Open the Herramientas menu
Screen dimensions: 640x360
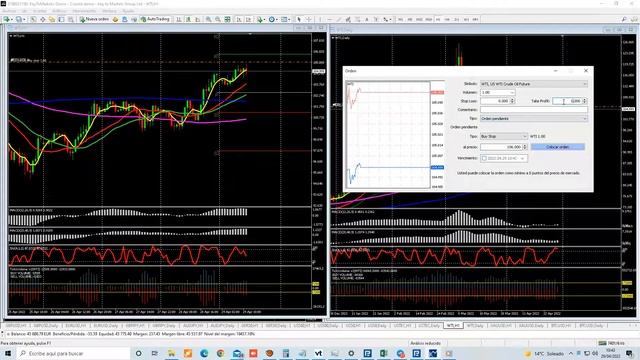(x=84, y=11)
